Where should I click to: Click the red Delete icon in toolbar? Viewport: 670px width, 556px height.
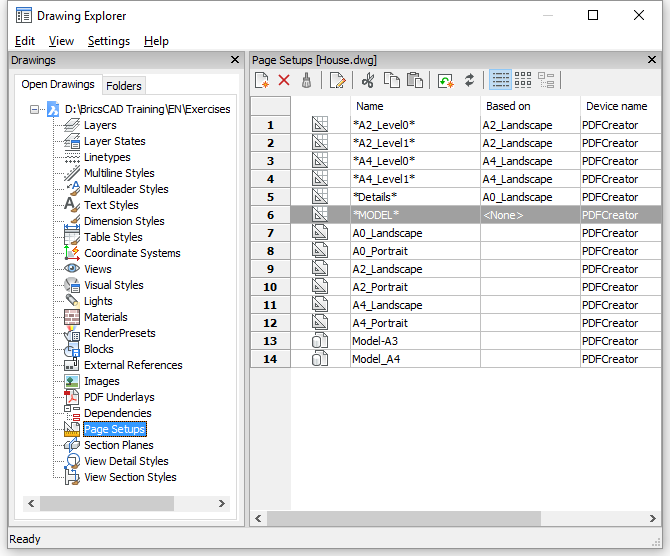click(284, 80)
